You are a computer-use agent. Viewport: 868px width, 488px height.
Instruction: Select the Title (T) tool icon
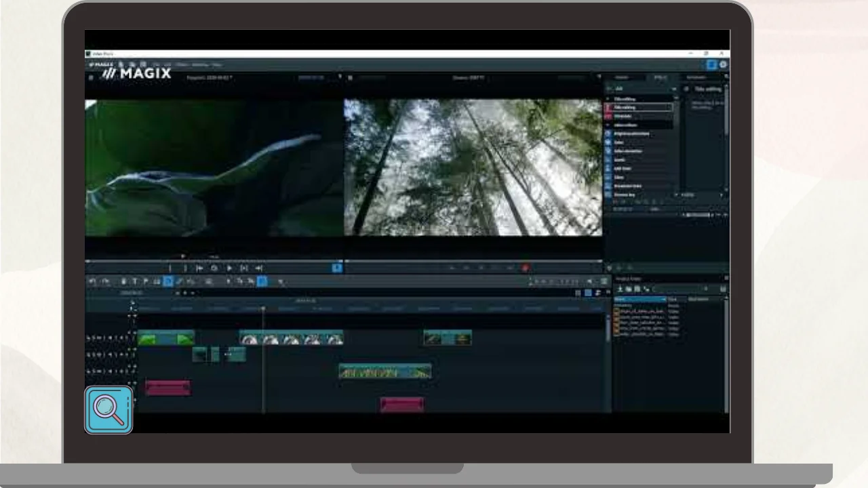pyautogui.click(x=134, y=281)
